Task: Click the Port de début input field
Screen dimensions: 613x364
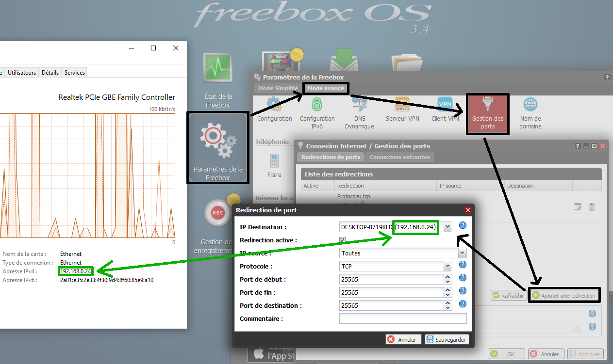Action: (392, 279)
